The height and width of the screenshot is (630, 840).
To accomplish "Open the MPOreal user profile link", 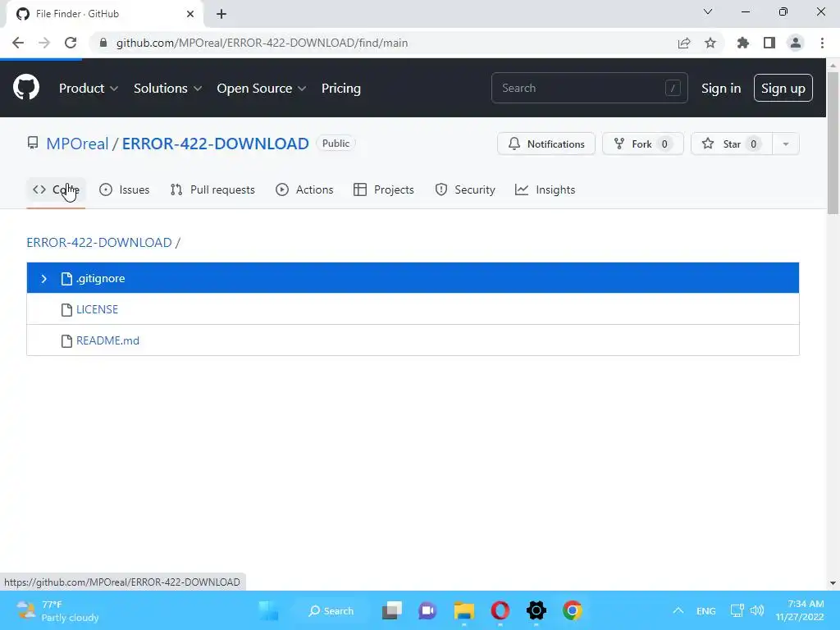I will tap(77, 144).
